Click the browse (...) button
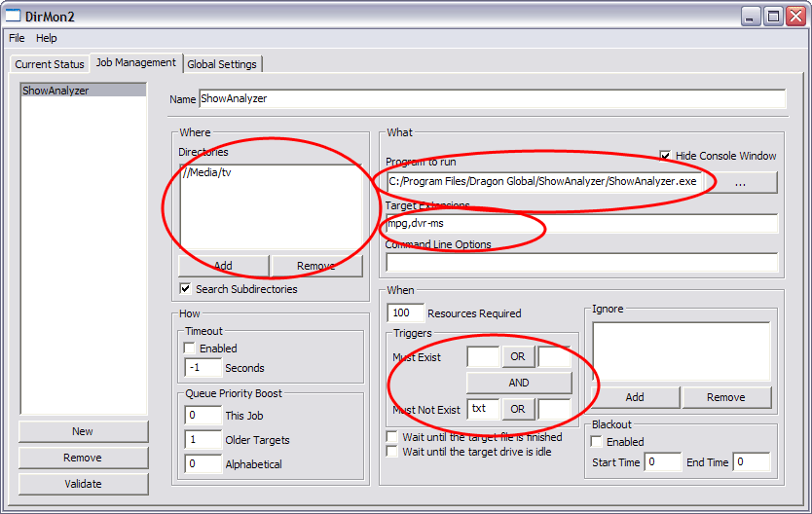 (741, 183)
